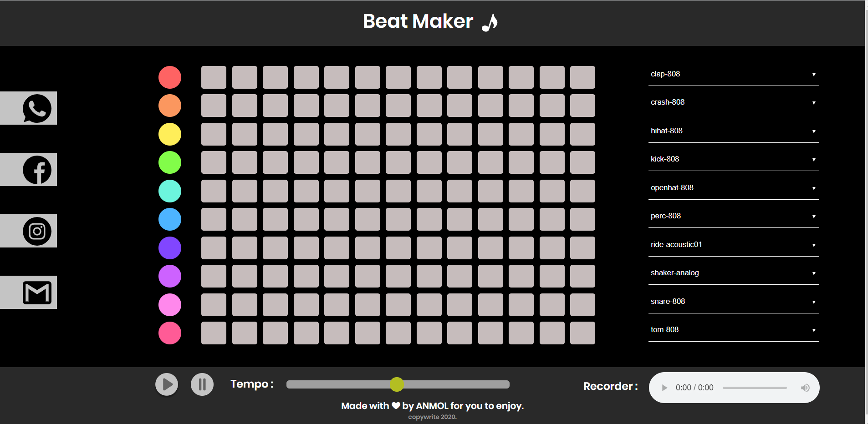Viewport: 868px width, 424px height.
Task: Select the red row color circle
Action: click(x=169, y=77)
